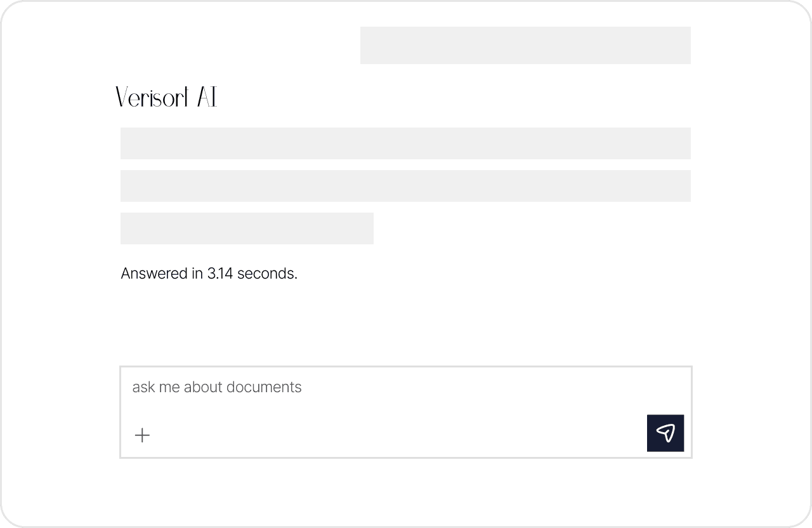Click the plus attachment icon
The image size is (812, 528).
coord(143,435)
